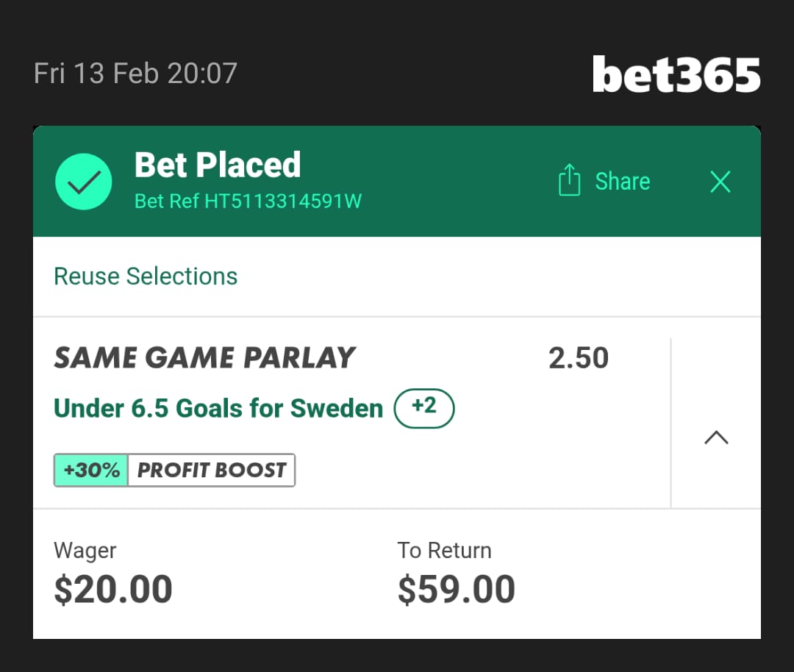
Task: Collapse the Same Game Parlay details
Action: click(716, 438)
